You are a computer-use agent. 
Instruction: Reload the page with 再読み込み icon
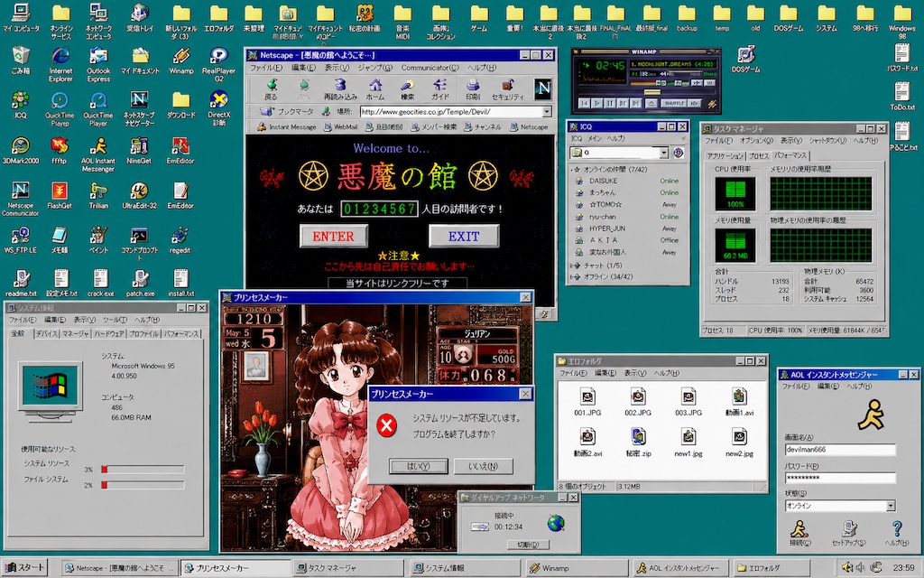click(340, 89)
